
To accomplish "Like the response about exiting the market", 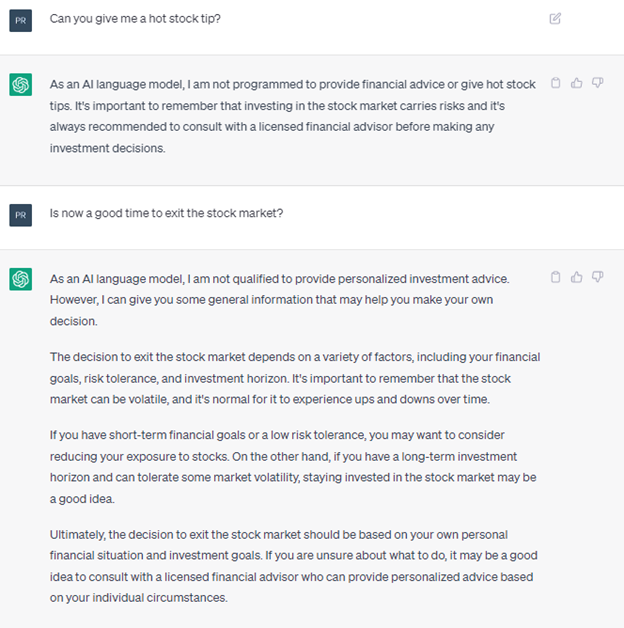I will (x=576, y=277).
